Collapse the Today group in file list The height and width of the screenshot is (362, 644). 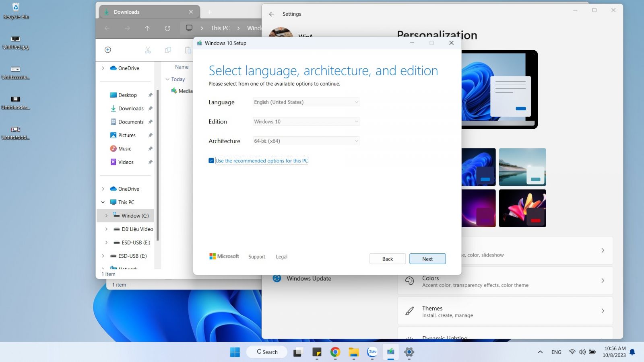tap(167, 79)
